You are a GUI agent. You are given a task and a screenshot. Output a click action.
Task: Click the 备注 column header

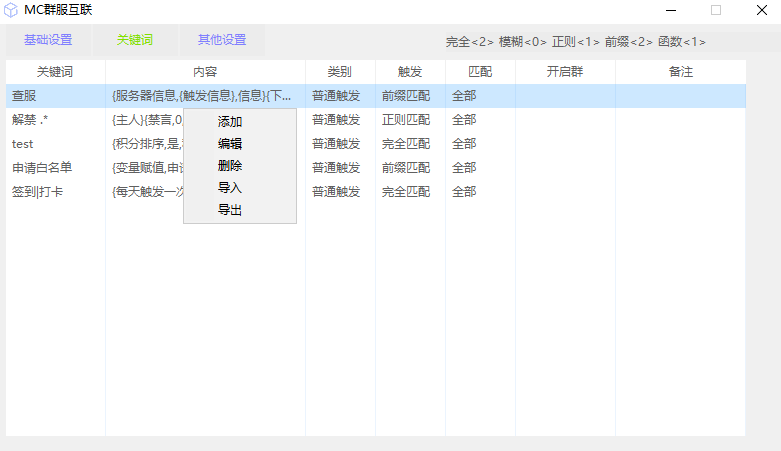[x=680, y=72]
